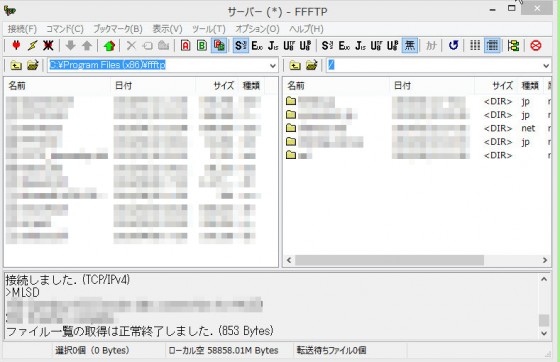Switch to details list view

coord(492,45)
